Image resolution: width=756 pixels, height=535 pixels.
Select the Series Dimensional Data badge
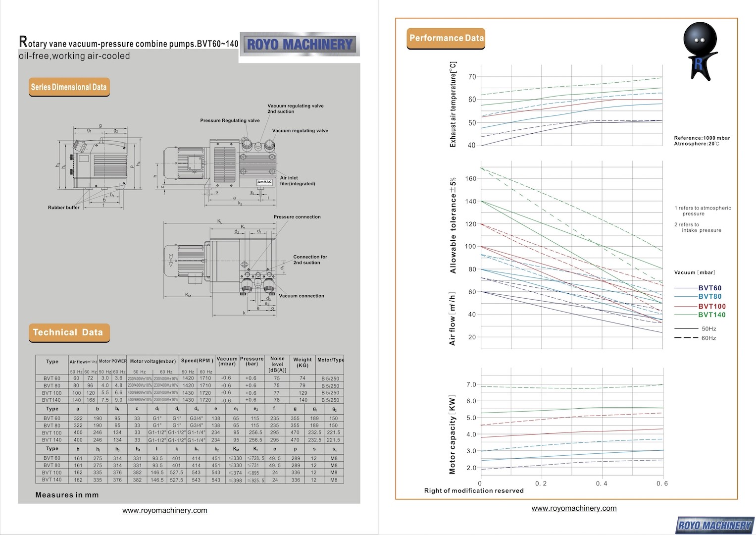[69, 87]
